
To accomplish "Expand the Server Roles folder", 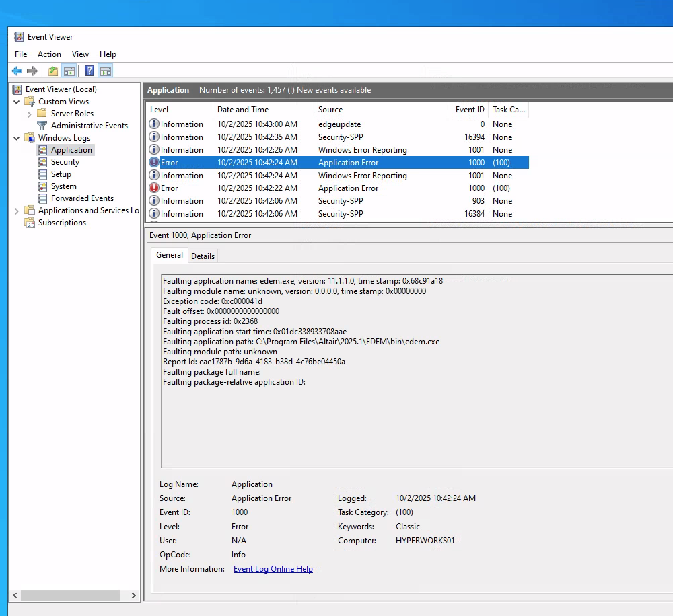I will click(29, 114).
